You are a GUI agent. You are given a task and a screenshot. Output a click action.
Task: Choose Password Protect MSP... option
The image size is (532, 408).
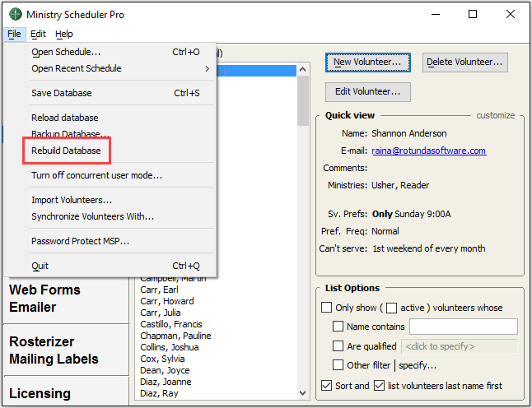(80, 241)
